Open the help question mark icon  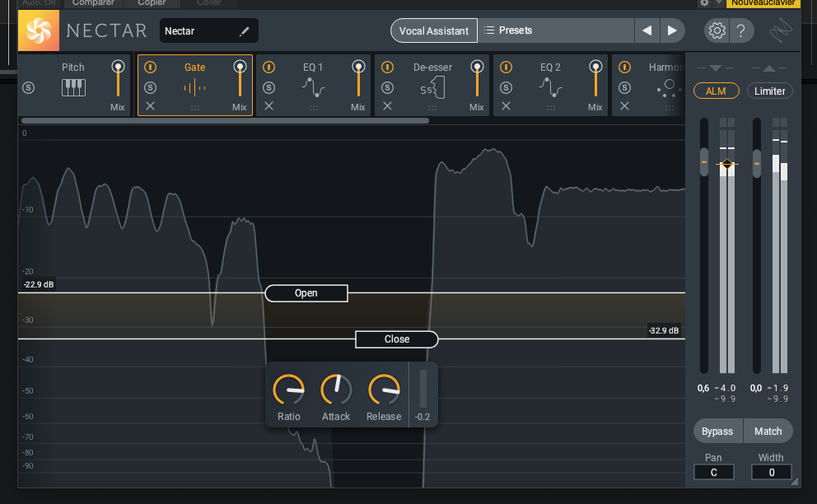coord(742,30)
